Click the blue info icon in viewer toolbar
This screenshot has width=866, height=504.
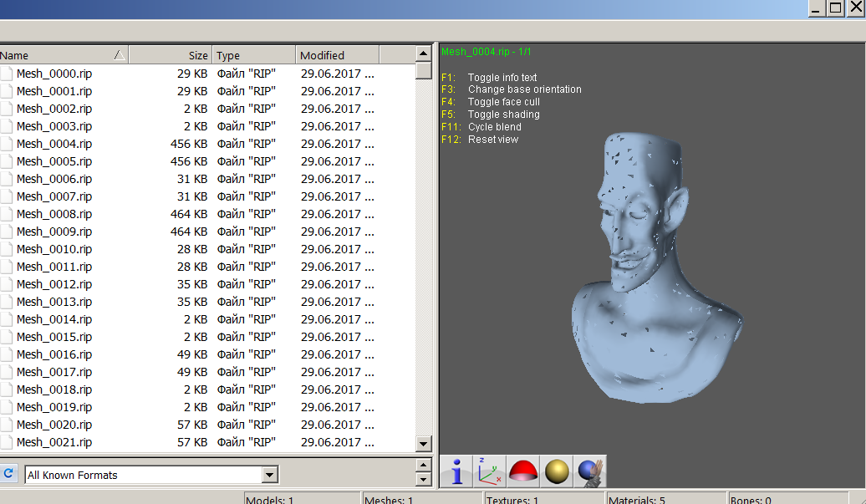click(456, 472)
